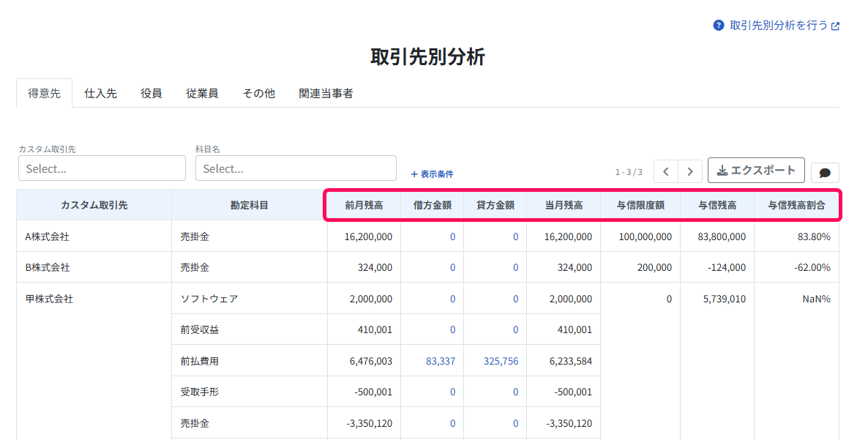Select the 得意先 tab
868x440 pixels.
pyautogui.click(x=45, y=94)
